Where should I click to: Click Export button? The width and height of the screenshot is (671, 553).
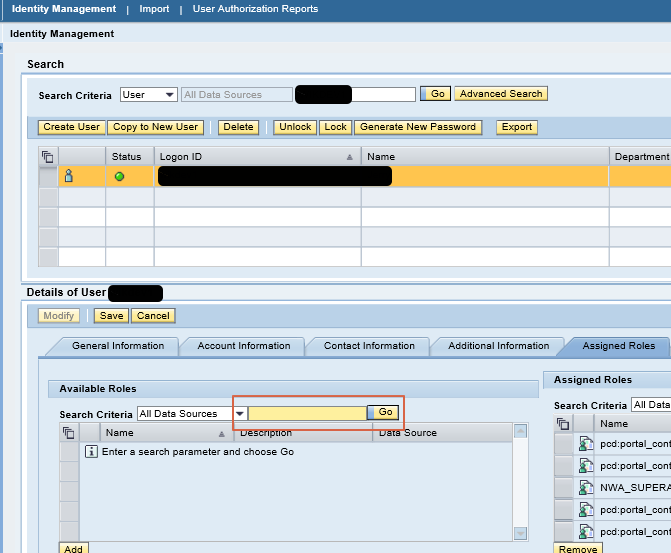click(x=517, y=127)
